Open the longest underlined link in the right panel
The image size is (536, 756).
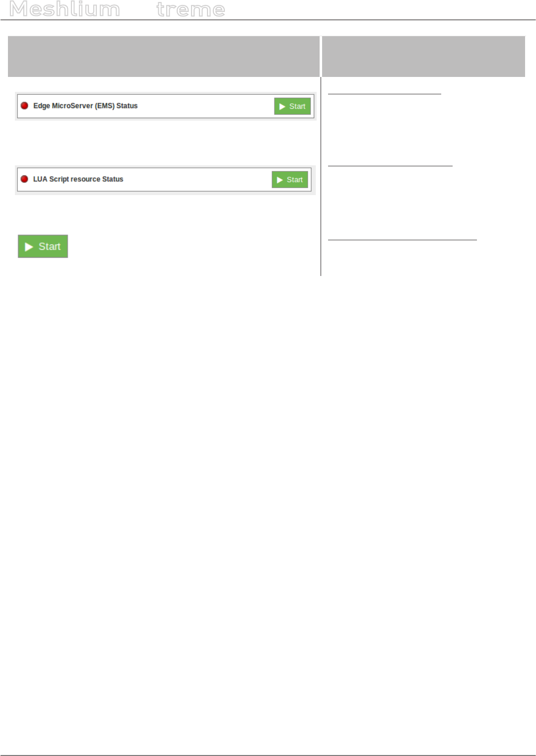pyautogui.click(x=402, y=239)
